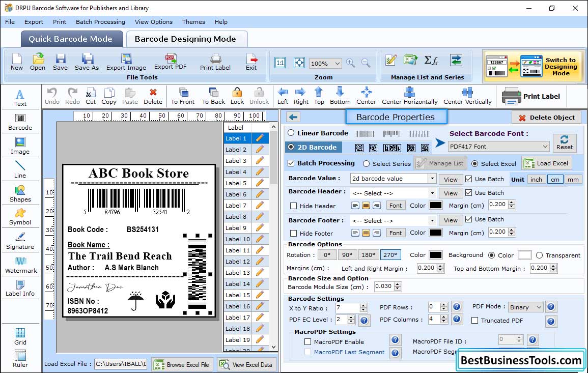Screen dimensions: 588x373
Task: Click the zoom in magnifier icon
Action: [x=351, y=63]
